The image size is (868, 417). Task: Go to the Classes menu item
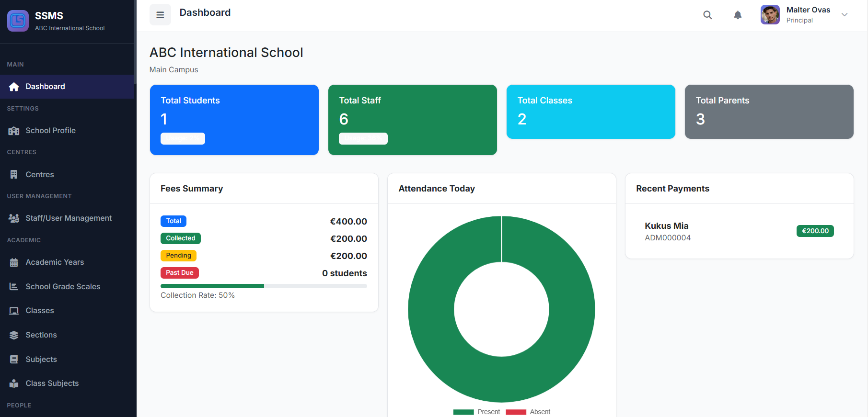[x=40, y=311]
